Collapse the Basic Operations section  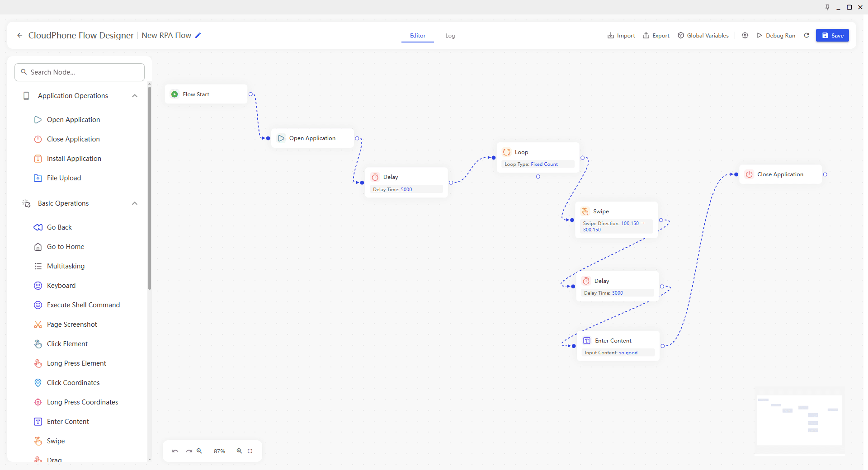coord(135,203)
